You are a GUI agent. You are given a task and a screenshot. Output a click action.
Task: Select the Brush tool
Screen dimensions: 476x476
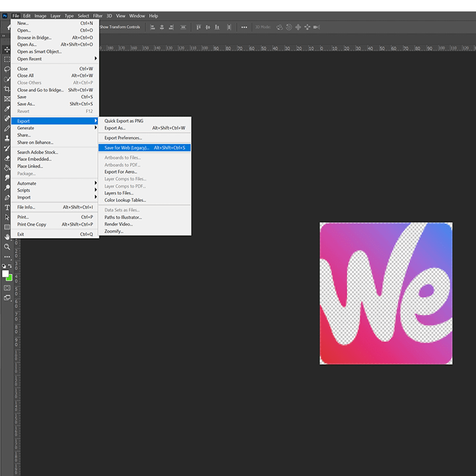(7, 129)
